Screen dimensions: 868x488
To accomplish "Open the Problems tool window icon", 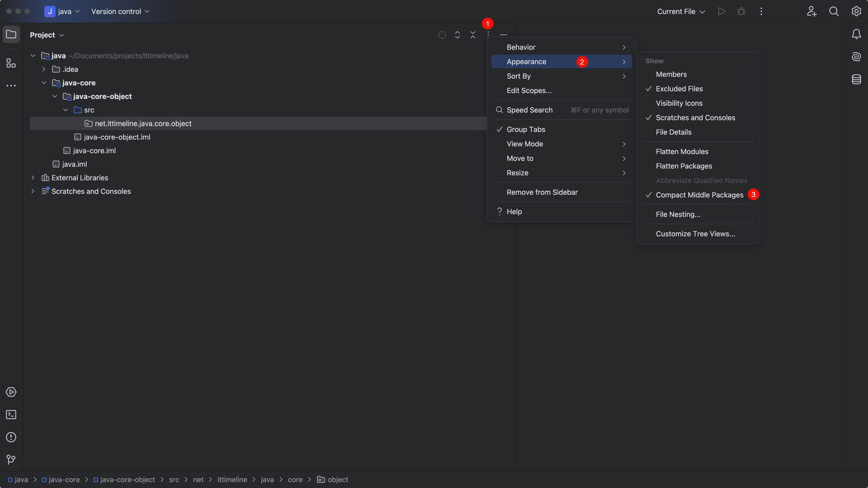I will 11,437.
